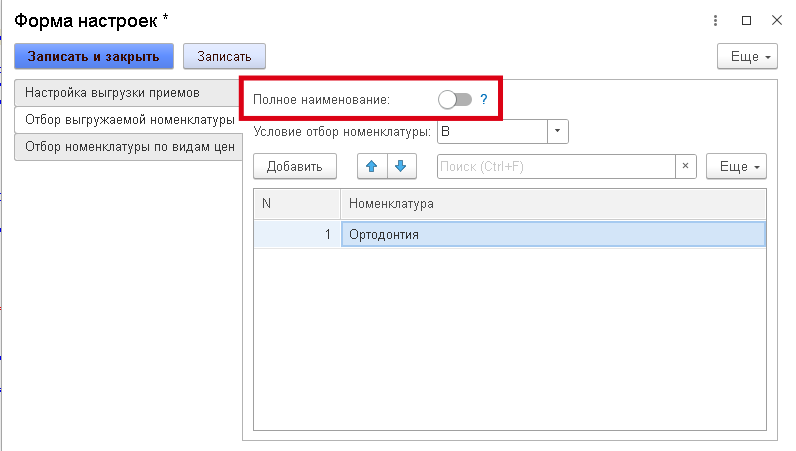Focus the 'Поиск (Ctrl+F)' search field
This screenshot has width=796, height=451.
pyautogui.click(x=556, y=166)
